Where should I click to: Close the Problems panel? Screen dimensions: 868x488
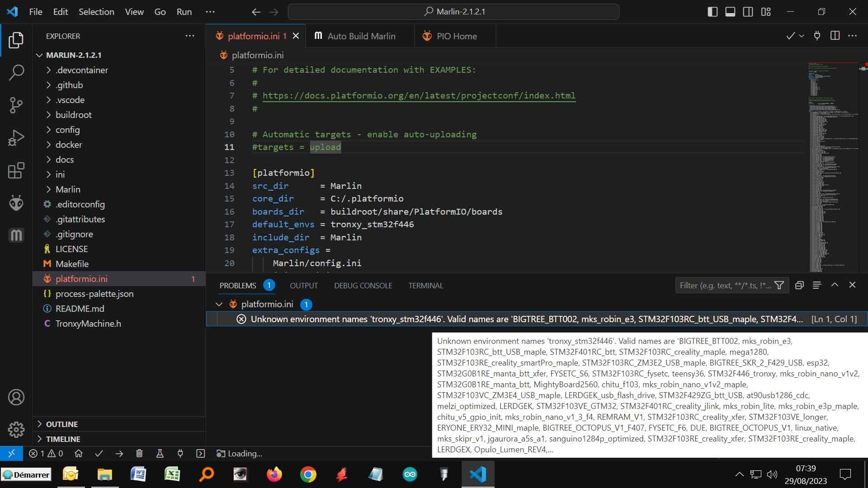point(852,285)
